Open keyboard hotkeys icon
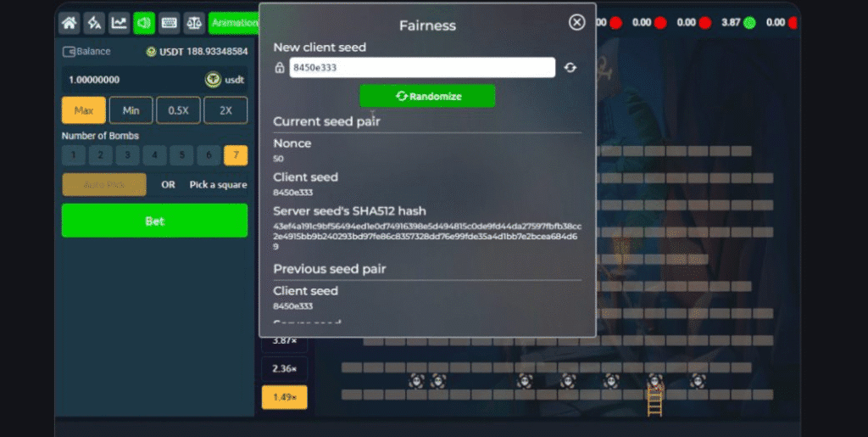Screen dimensions: 868x437 [x=169, y=22]
